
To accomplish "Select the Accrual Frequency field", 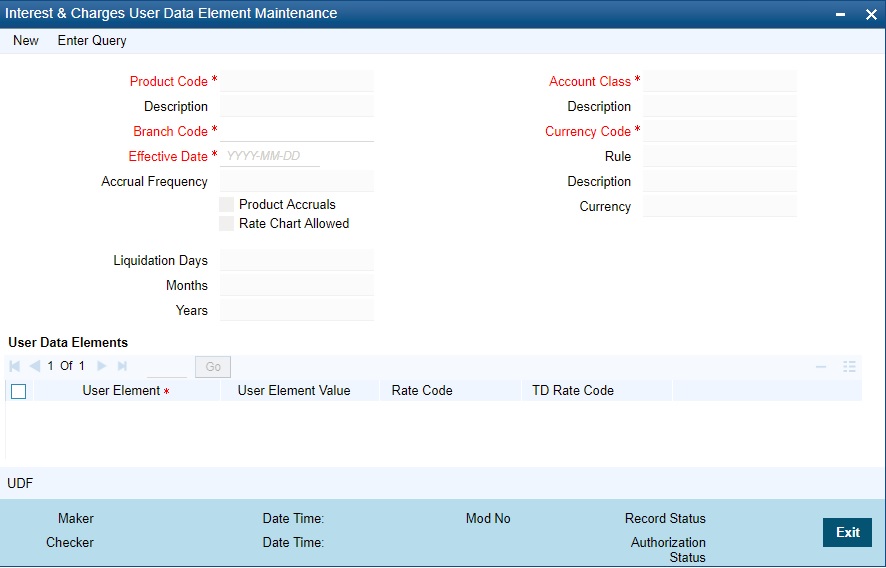I will pos(297,181).
